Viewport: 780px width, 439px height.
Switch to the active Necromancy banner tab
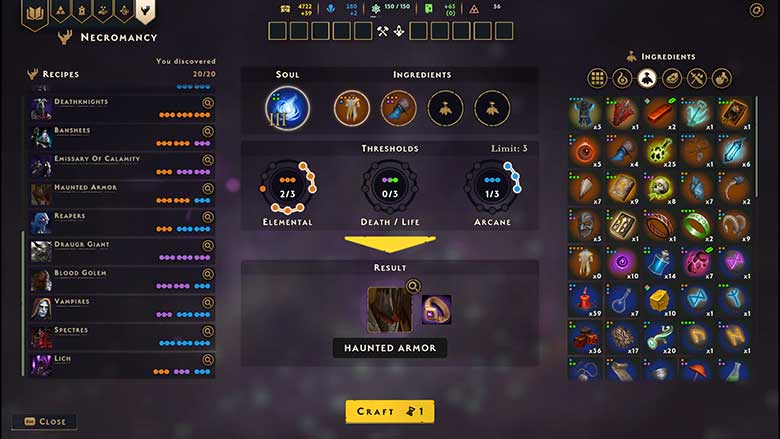point(145,10)
